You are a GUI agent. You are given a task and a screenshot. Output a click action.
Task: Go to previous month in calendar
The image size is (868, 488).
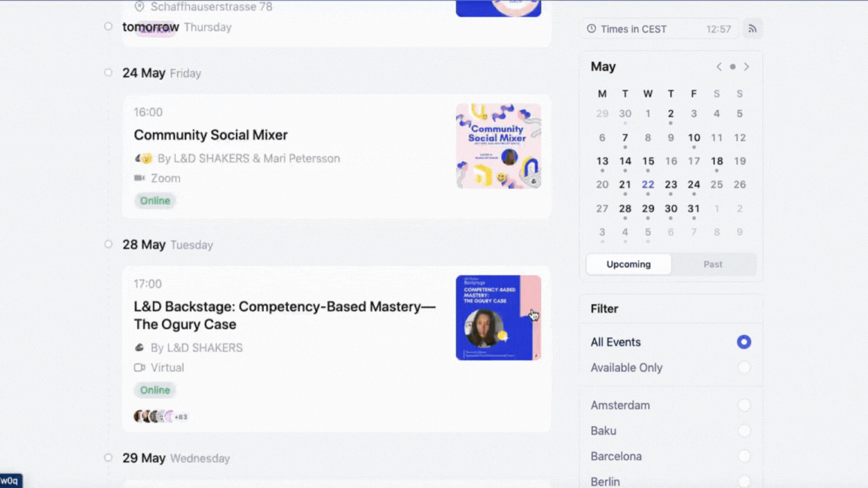pyautogui.click(x=719, y=67)
